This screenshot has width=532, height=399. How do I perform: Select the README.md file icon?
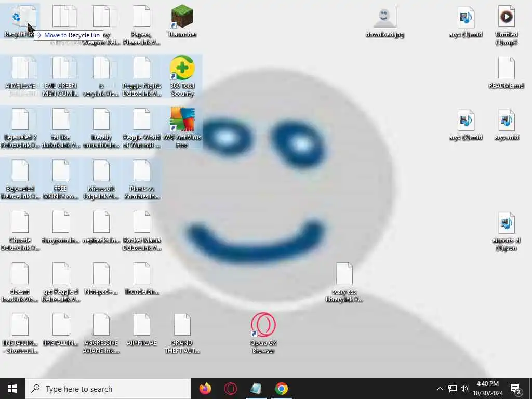[506, 73]
